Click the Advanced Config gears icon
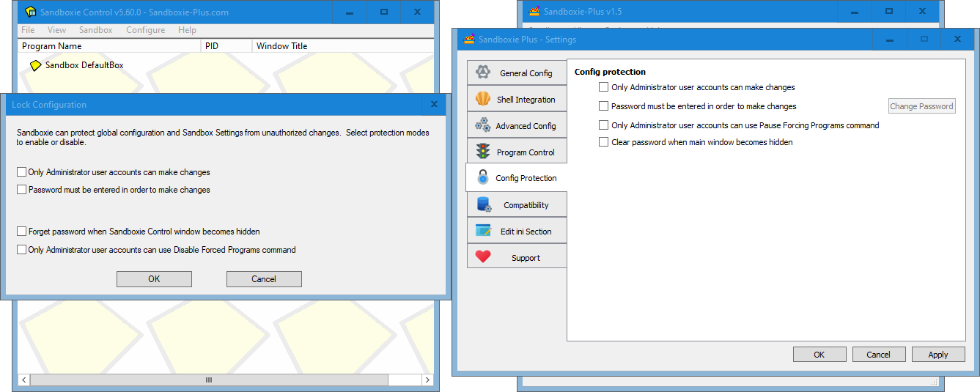The height and width of the screenshot is (392, 980). point(482,125)
